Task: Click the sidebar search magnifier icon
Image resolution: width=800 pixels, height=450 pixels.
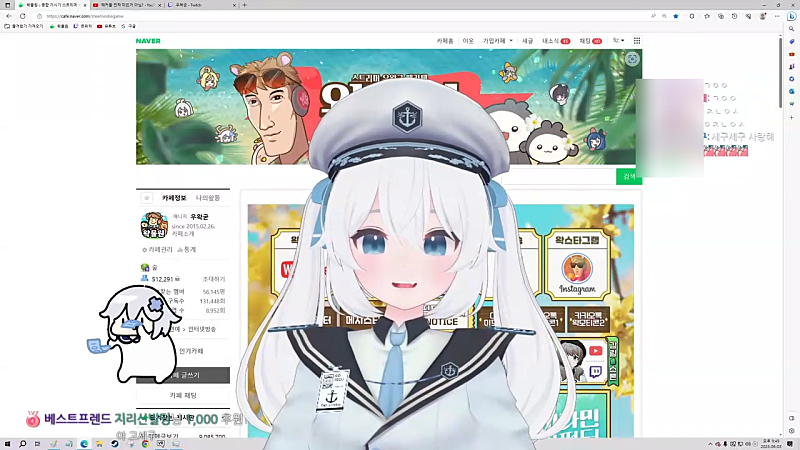Action: tap(792, 29)
